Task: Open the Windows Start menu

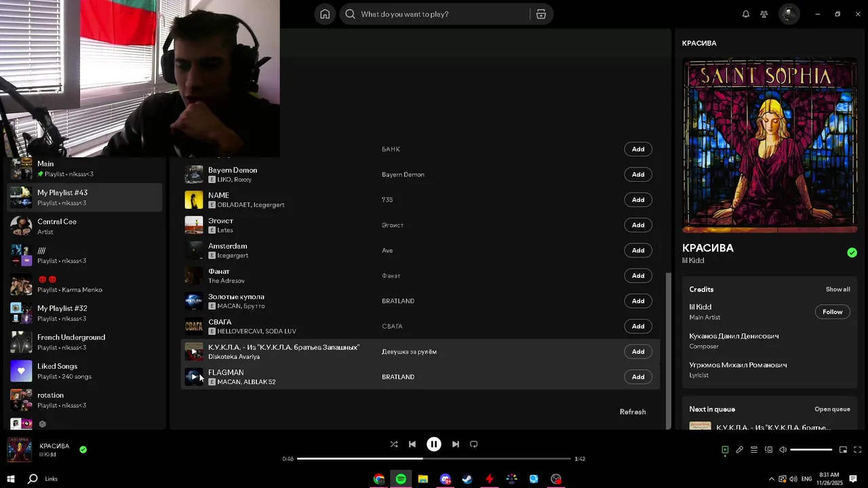Action: coord(11,479)
